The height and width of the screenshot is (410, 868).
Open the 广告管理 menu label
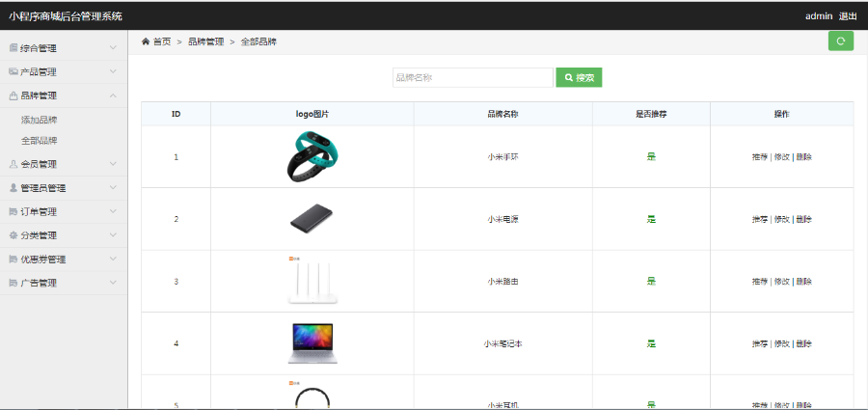(x=39, y=283)
